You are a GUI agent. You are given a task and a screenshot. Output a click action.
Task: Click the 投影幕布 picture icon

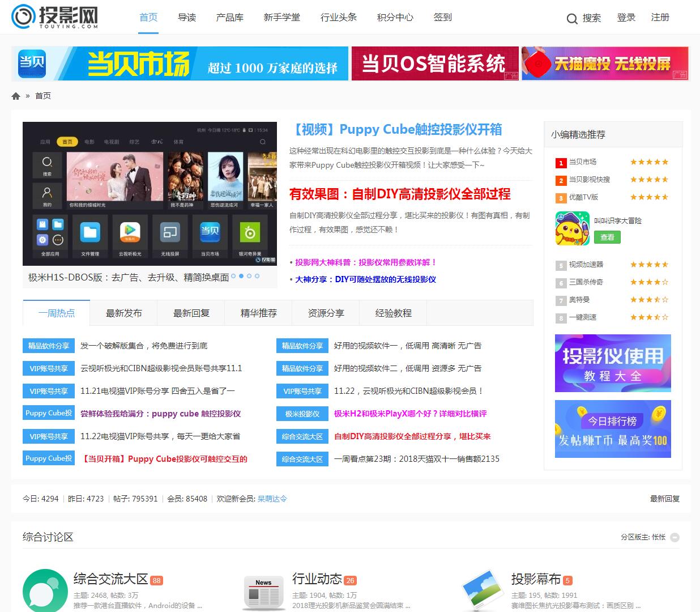pyautogui.click(x=483, y=590)
